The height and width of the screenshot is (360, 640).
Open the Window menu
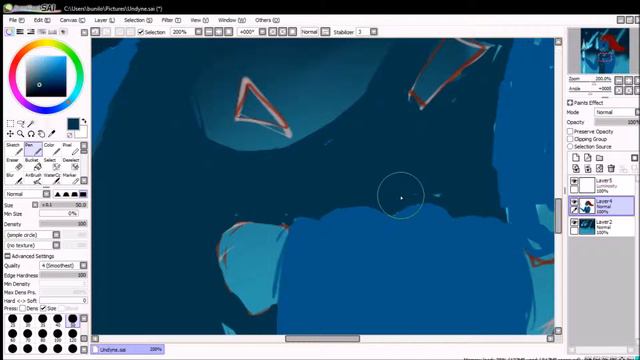pos(231,20)
